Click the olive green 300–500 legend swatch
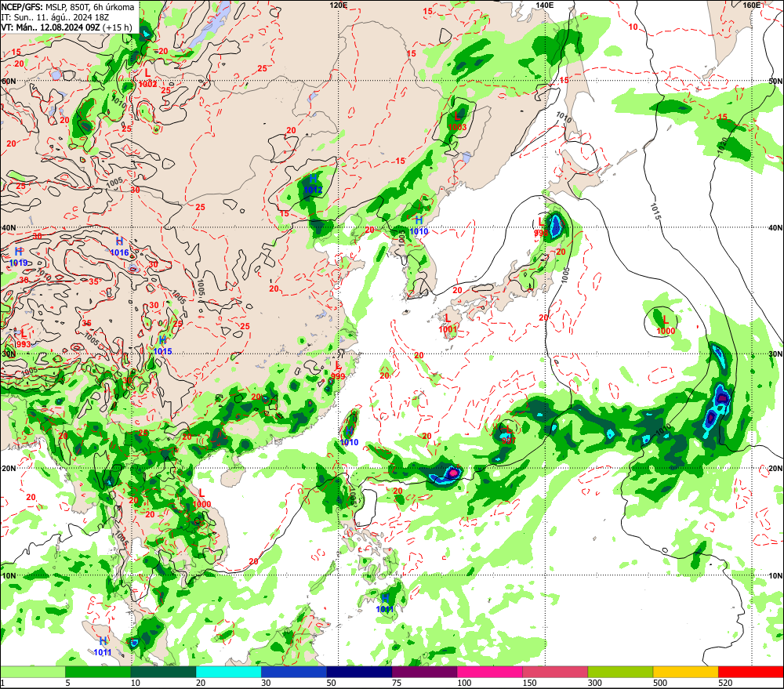Image resolution: width=784 pixels, height=689 pixels. point(620,672)
